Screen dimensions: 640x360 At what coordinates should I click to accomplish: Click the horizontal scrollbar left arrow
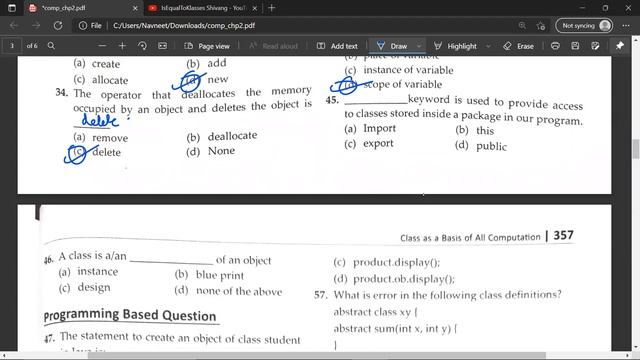pos(4,356)
